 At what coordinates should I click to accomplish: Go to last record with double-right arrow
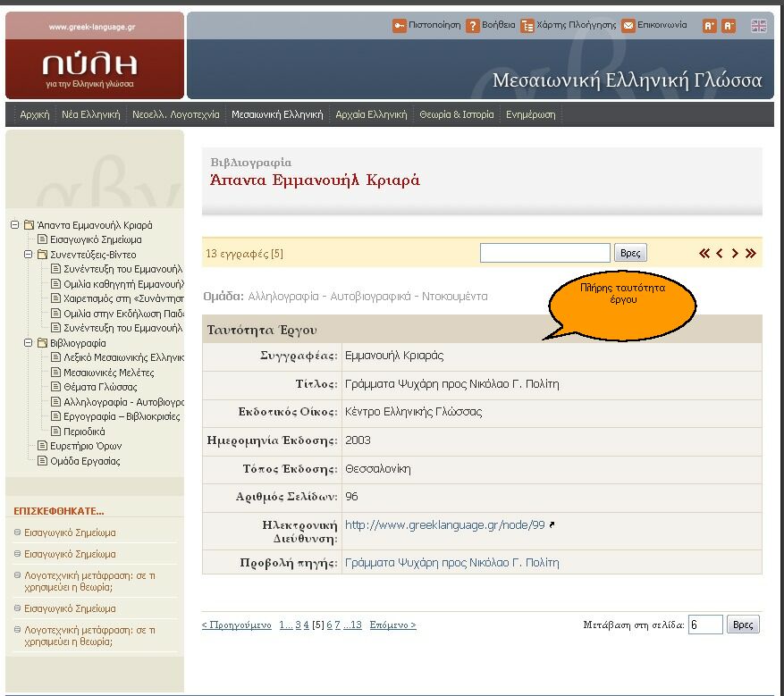coord(751,254)
